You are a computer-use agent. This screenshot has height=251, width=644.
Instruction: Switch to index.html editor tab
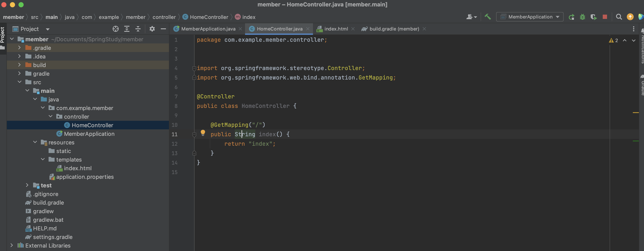pos(336,29)
